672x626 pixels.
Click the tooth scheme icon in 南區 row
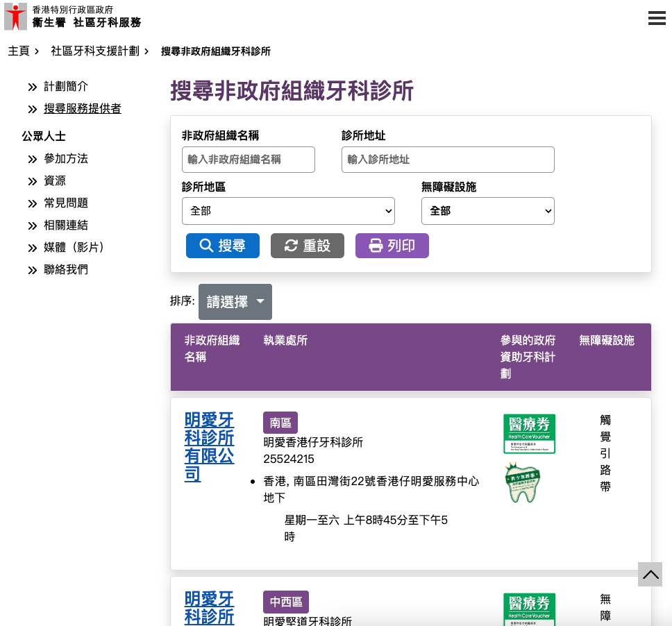523,482
